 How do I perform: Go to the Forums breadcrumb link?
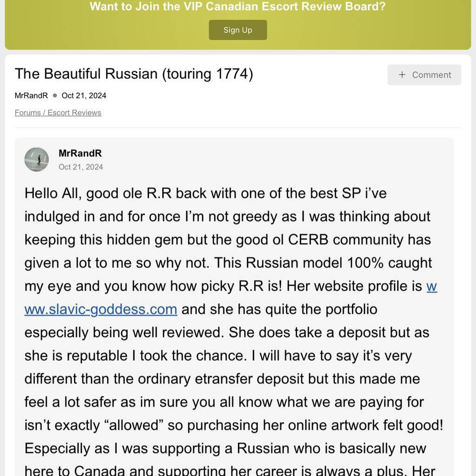[x=28, y=112]
